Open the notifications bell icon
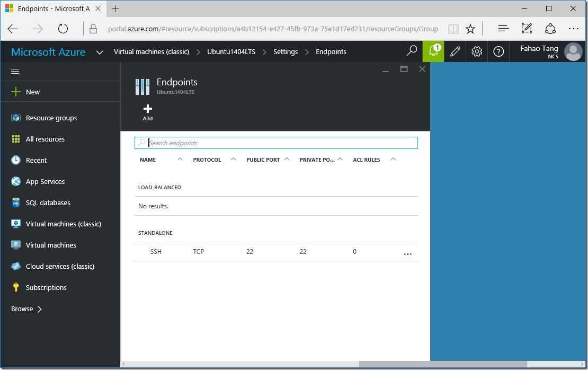 click(433, 51)
